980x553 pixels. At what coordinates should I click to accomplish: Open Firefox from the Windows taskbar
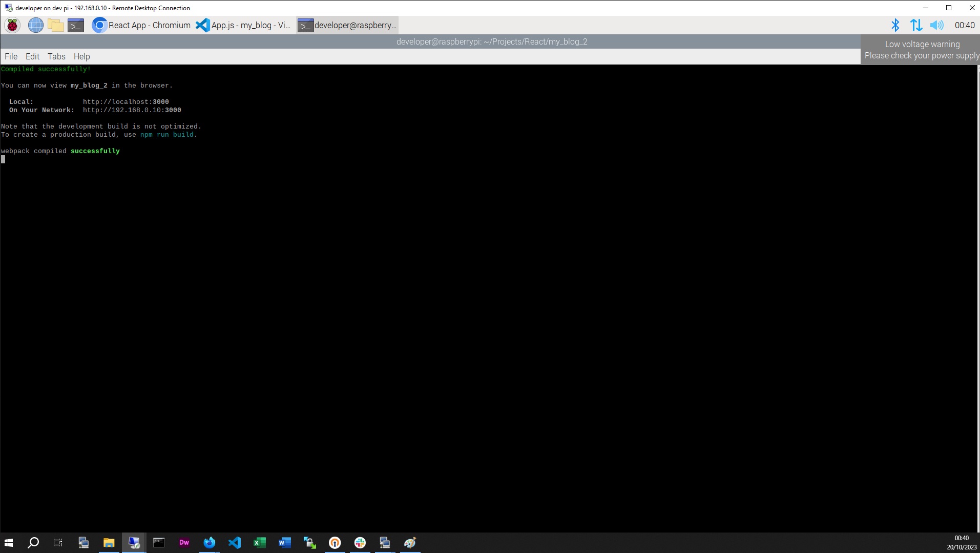(x=209, y=543)
